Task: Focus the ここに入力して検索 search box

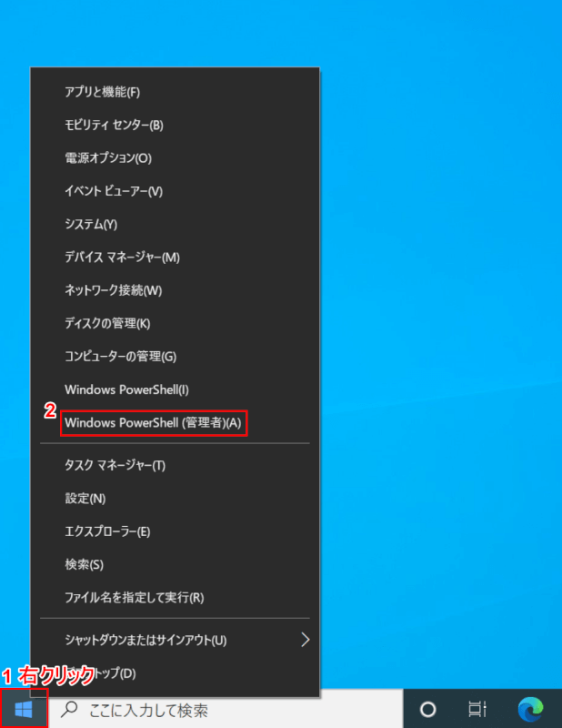Action: [226, 709]
